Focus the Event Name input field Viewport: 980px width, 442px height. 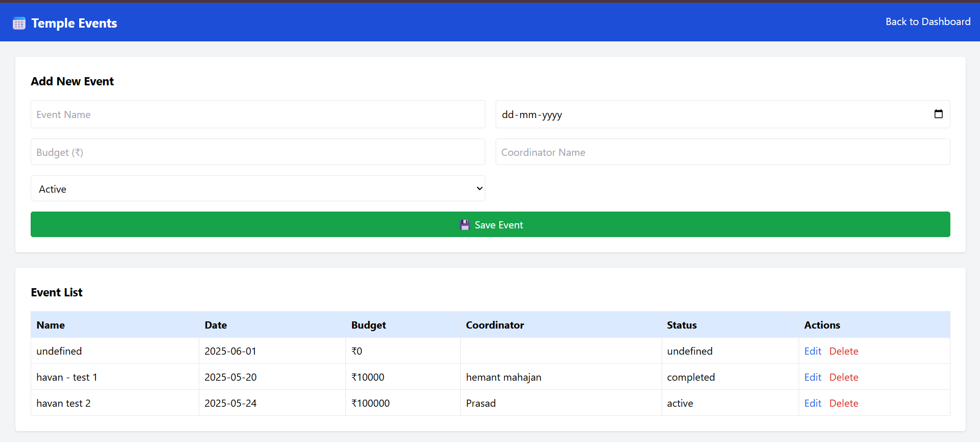tap(258, 114)
